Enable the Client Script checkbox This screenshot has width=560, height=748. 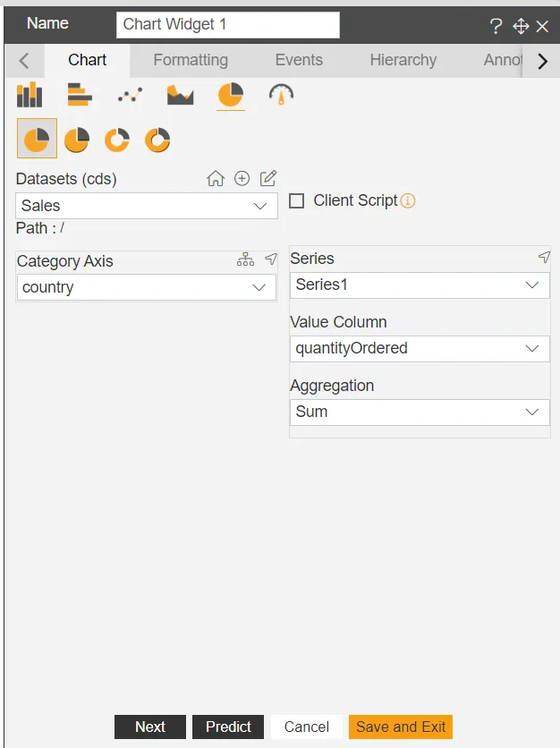tap(297, 200)
